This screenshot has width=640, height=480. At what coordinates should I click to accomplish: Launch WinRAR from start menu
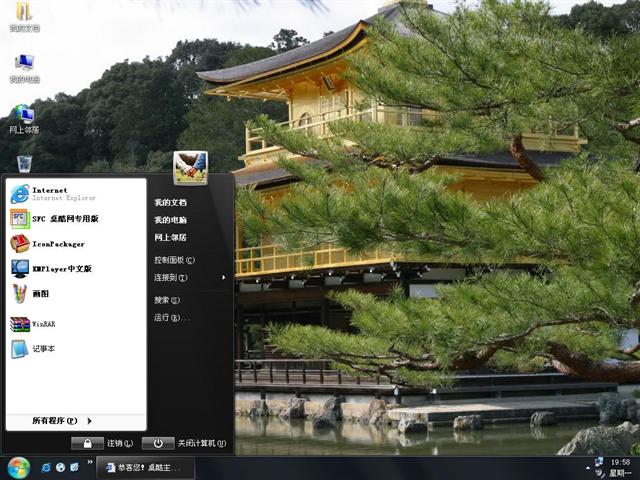tap(76, 324)
